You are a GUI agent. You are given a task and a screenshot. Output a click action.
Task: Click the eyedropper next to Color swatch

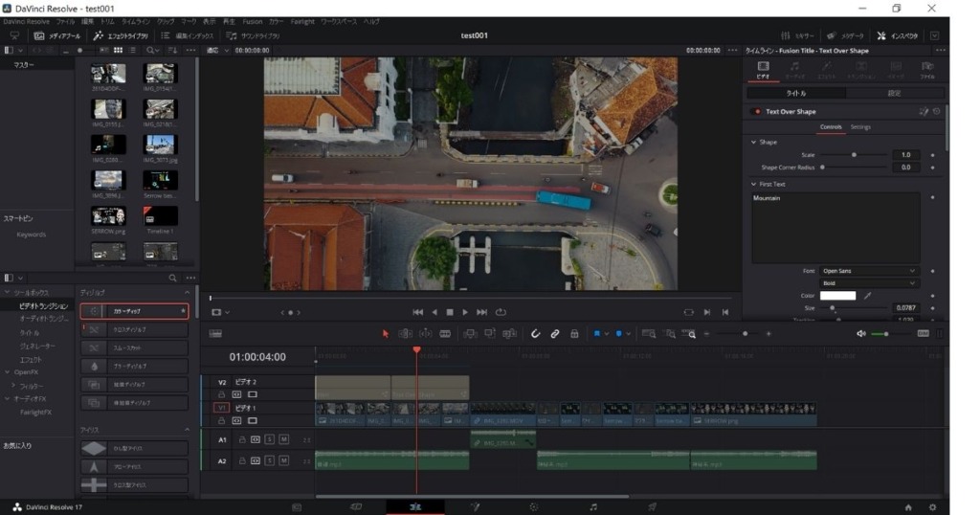point(868,296)
